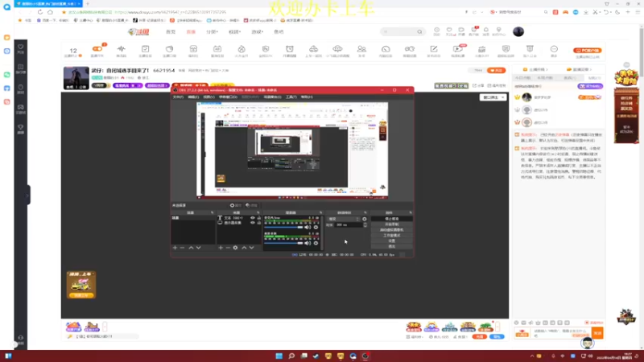Click transition duration stepper arrows in OBS
Viewport: 644px width, 362px height.
[365, 225]
